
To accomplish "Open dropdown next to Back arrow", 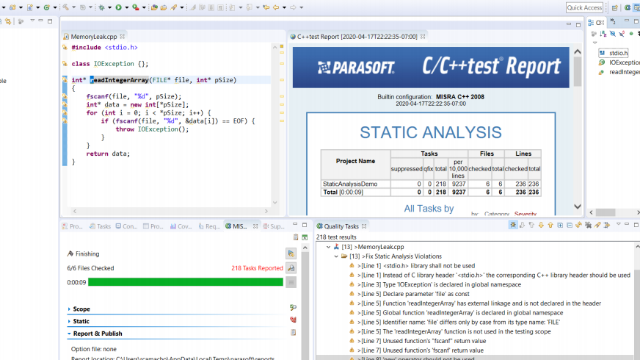I will click(x=284, y=7).
